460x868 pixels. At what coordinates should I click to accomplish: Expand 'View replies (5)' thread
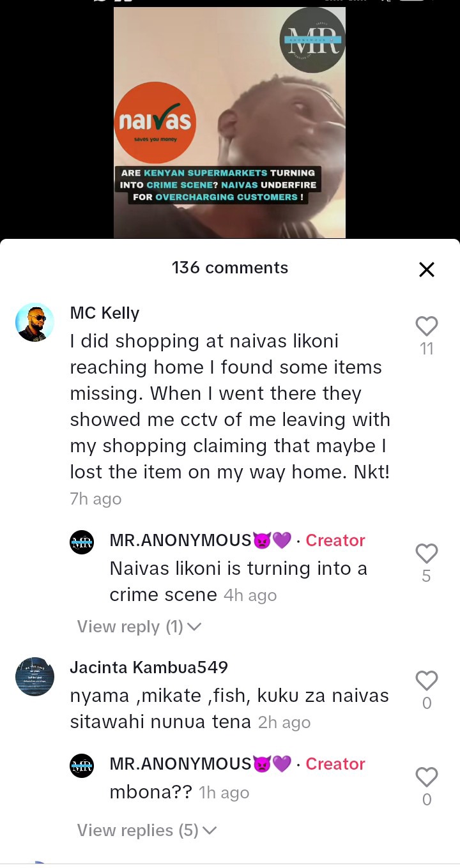point(147,830)
